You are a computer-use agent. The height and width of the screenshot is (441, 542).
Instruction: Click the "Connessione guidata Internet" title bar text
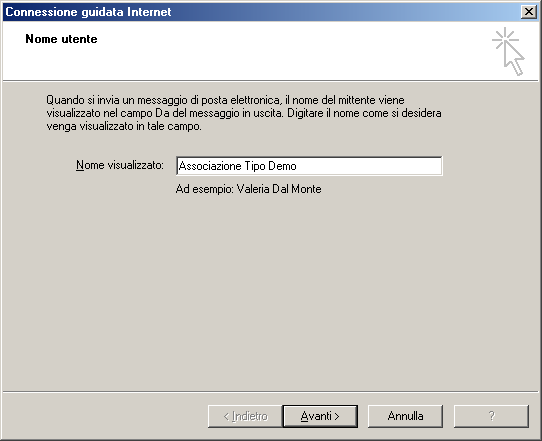coord(88,12)
